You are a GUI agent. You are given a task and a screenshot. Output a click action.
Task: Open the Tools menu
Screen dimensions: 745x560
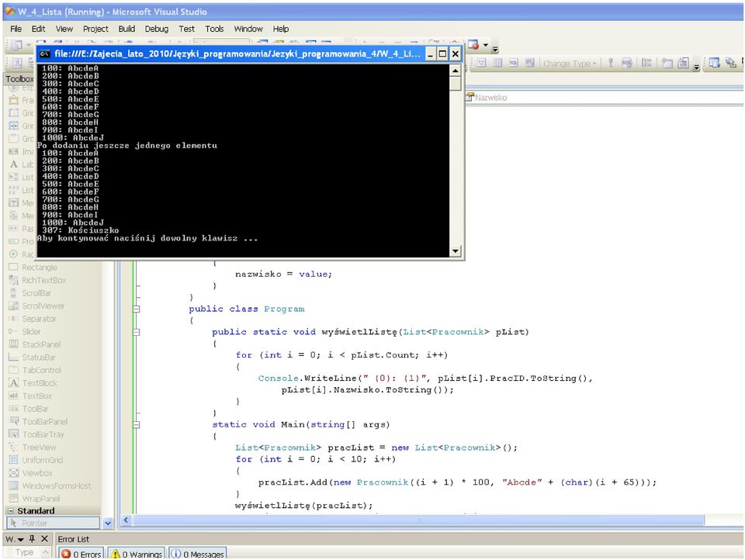point(214,29)
